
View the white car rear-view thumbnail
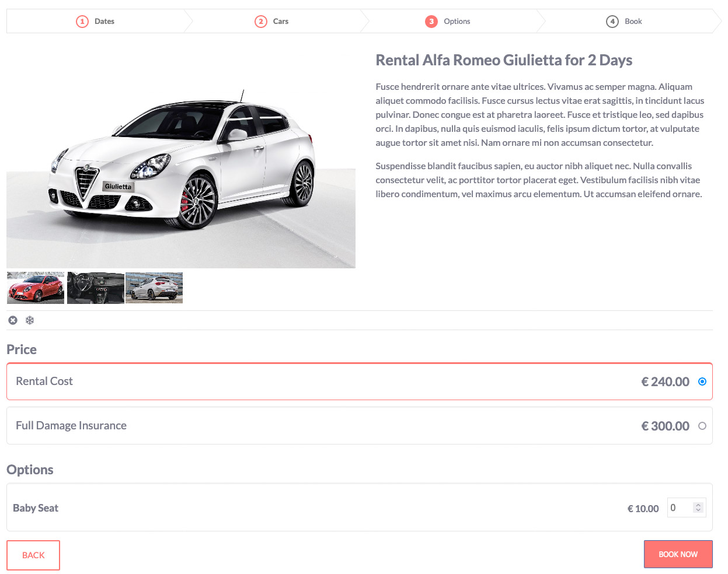(x=155, y=288)
